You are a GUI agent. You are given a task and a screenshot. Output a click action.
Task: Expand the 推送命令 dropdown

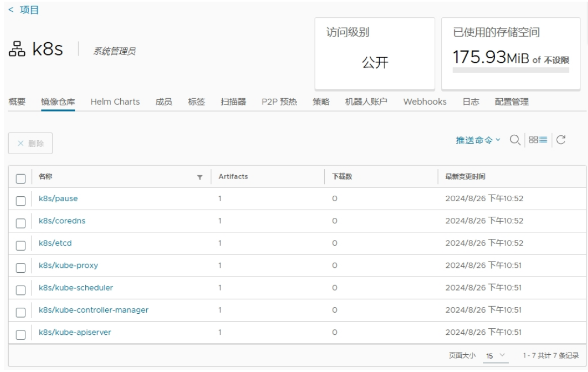coord(478,140)
